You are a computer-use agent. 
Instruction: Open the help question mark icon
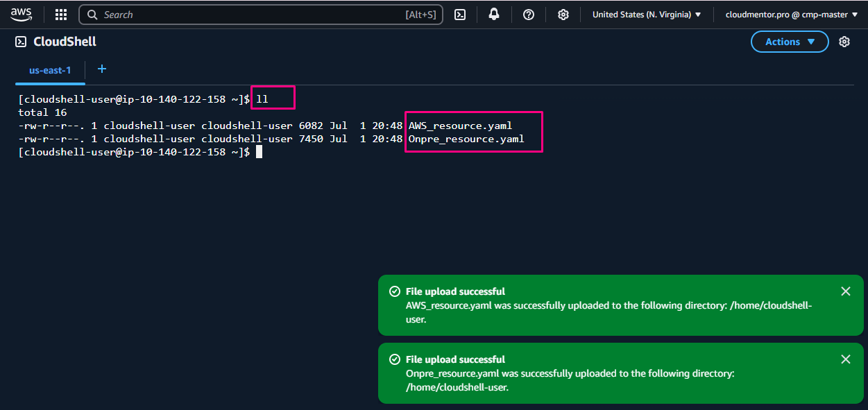pyautogui.click(x=529, y=15)
